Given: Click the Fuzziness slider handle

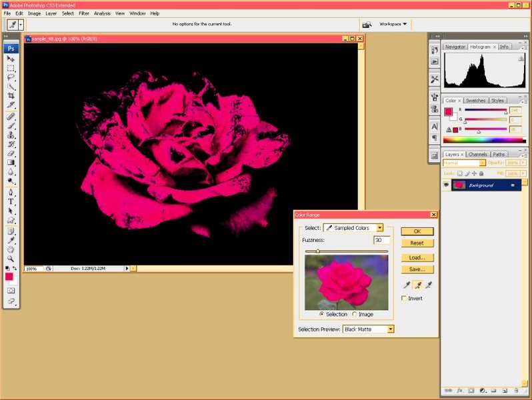Looking at the screenshot, I should tap(317, 251).
